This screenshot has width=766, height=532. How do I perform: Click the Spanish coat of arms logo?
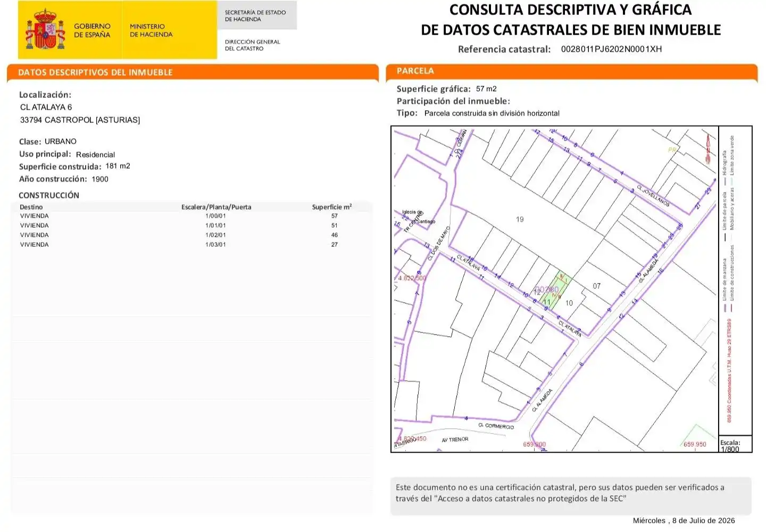pyautogui.click(x=45, y=29)
